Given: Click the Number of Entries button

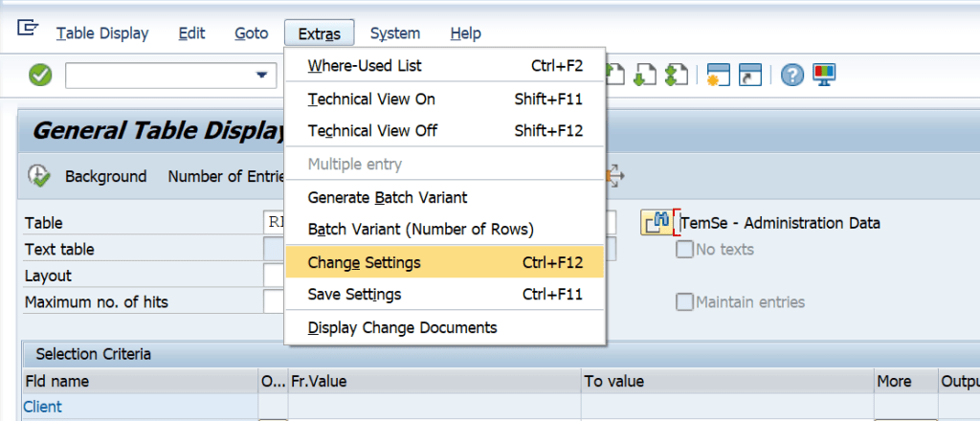Looking at the screenshot, I should [226, 177].
